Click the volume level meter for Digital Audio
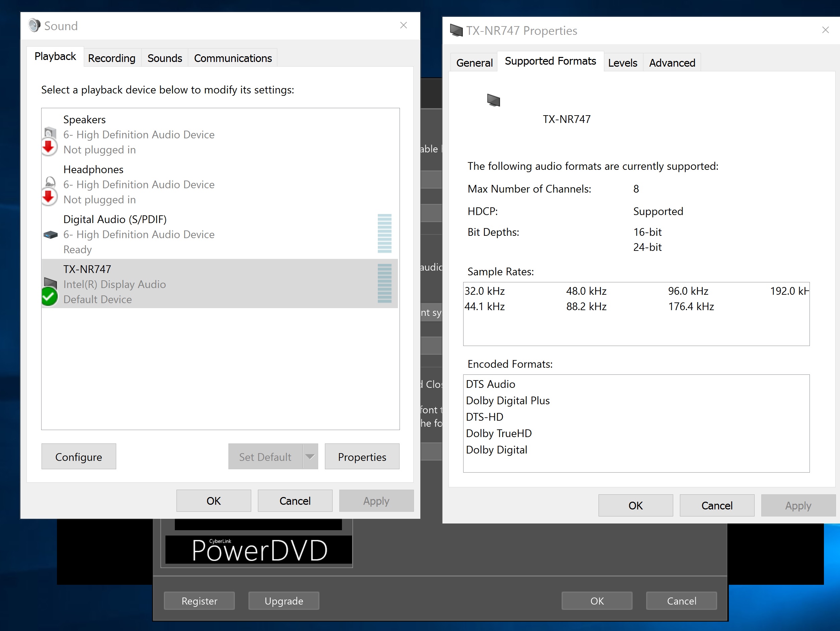This screenshot has height=631, width=840. pos(384,233)
